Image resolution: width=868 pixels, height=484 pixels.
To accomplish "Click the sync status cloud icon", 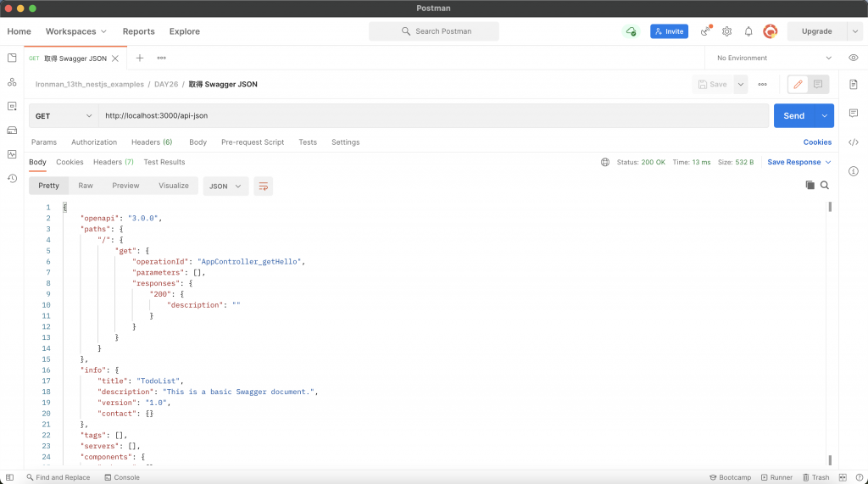I will 631,31.
